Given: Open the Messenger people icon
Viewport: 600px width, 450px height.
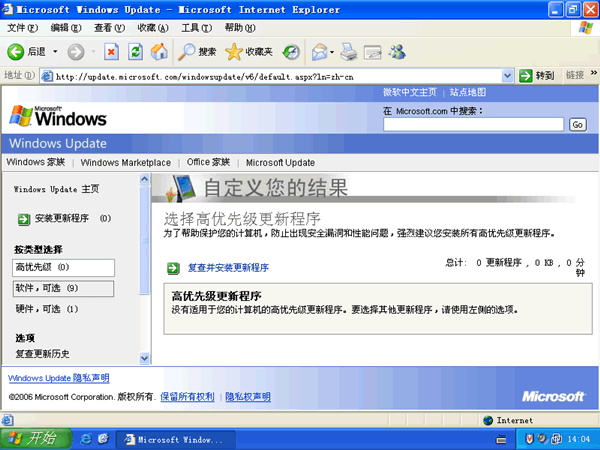Looking at the screenshot, I should (397, 52).
